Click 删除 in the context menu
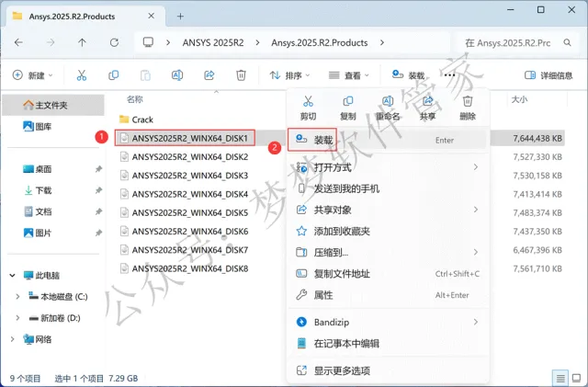The height and width of the screenshot is (387, 588). tap(468, 108)
